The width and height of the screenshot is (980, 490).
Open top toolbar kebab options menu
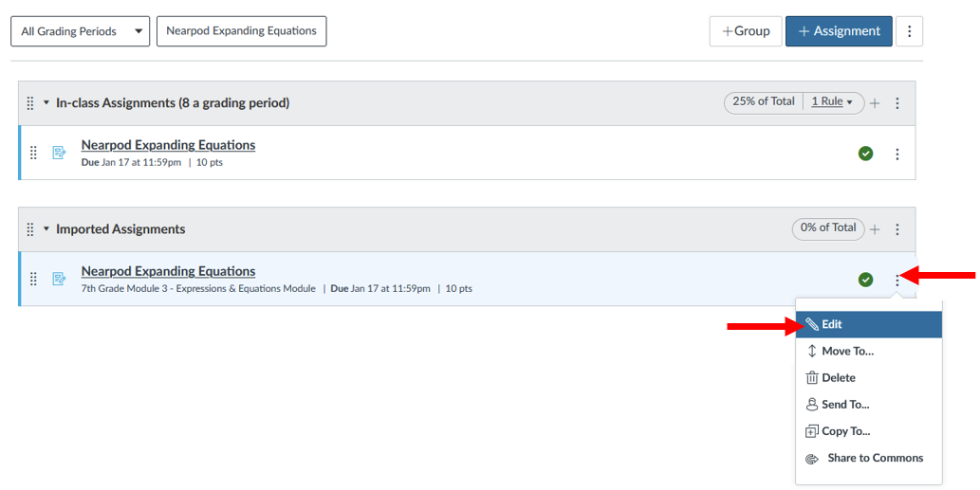coord(910,31)
